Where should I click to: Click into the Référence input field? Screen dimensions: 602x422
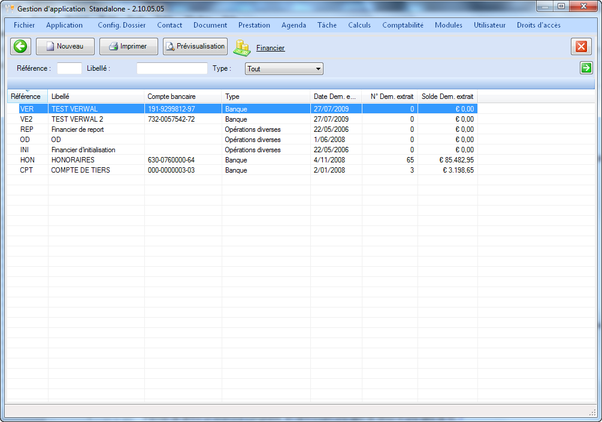click(69, 69)
